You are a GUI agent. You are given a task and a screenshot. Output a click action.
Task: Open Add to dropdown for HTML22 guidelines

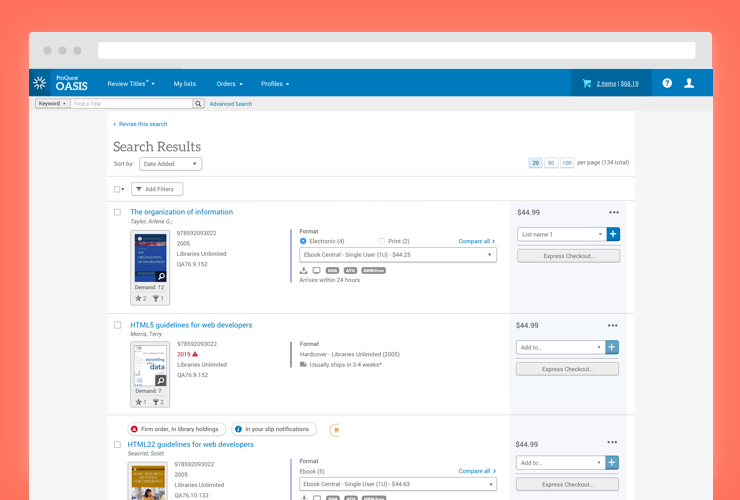[x=560, y=463]
